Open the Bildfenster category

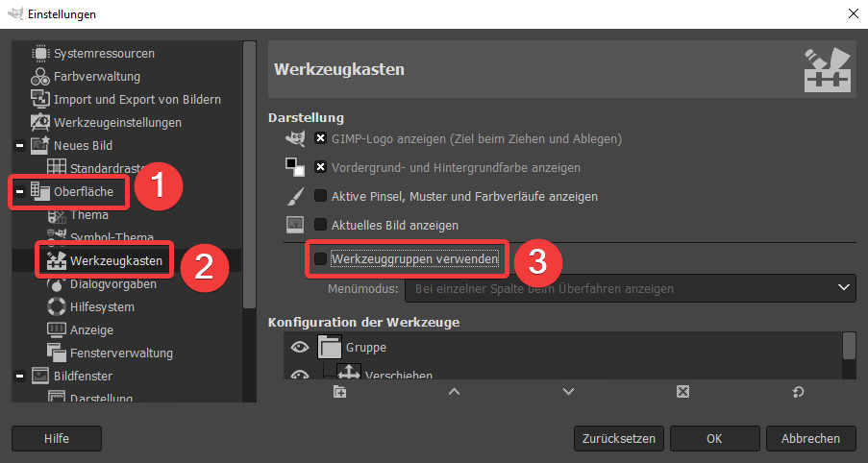pyautogui.click(x=81, y=377)
